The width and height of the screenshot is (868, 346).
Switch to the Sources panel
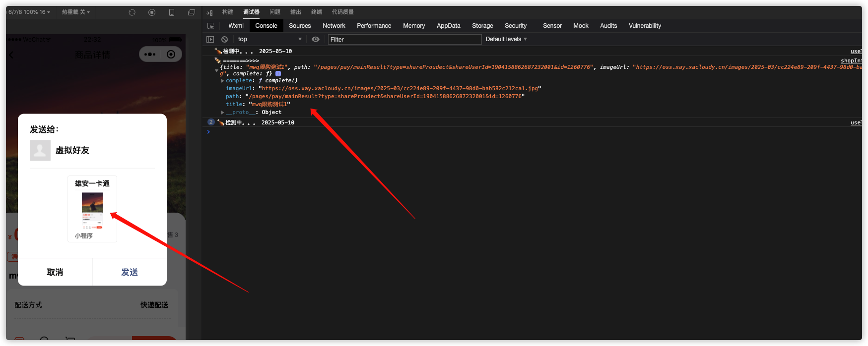pyautogui.click(x=300, y=26)
